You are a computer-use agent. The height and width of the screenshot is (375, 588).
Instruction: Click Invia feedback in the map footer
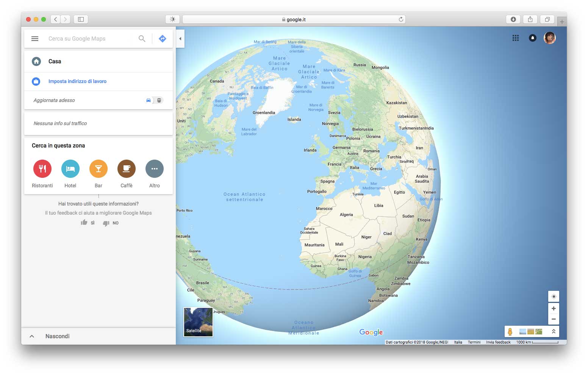498,342
